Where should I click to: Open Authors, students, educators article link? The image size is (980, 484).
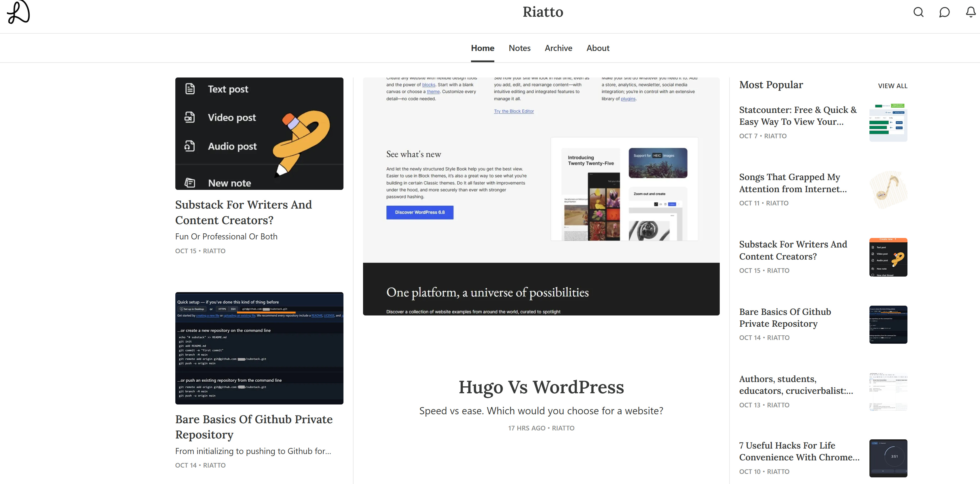pos(796,385)
